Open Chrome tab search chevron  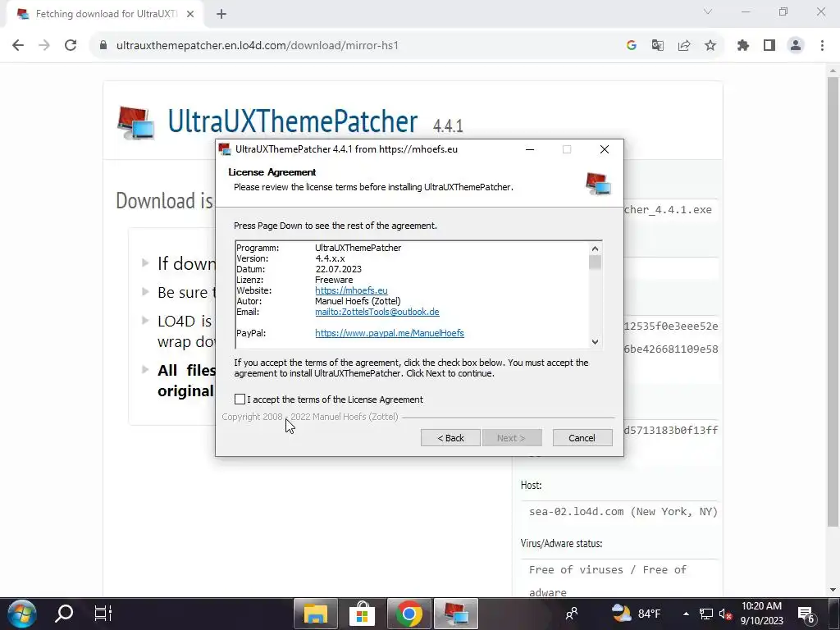pos(708,11)
